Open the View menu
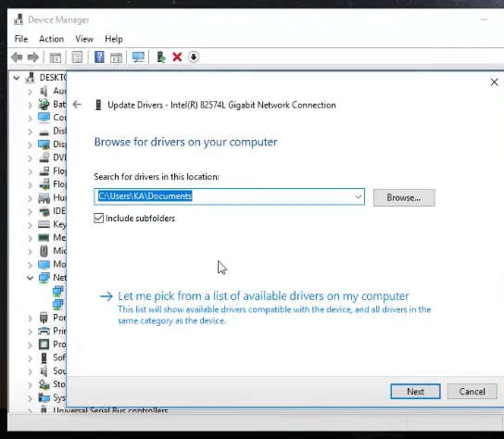This screenshot has width=504, height=439. (84, 39)
